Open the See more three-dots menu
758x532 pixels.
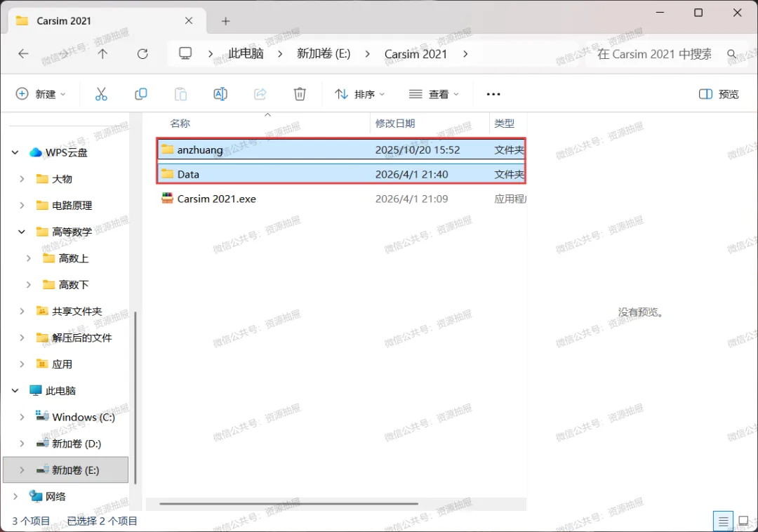[x=493, y=94]
